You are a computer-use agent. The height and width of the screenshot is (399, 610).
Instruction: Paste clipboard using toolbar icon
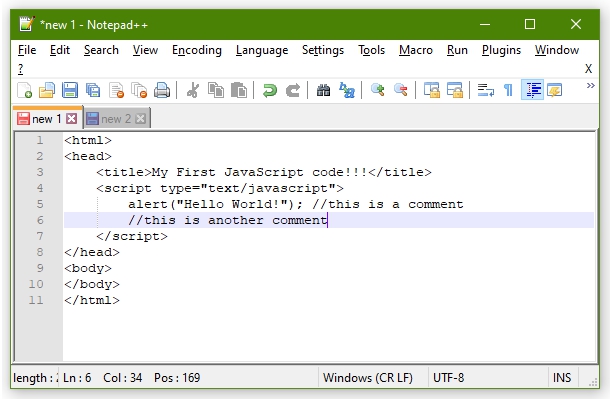(238, 90)
